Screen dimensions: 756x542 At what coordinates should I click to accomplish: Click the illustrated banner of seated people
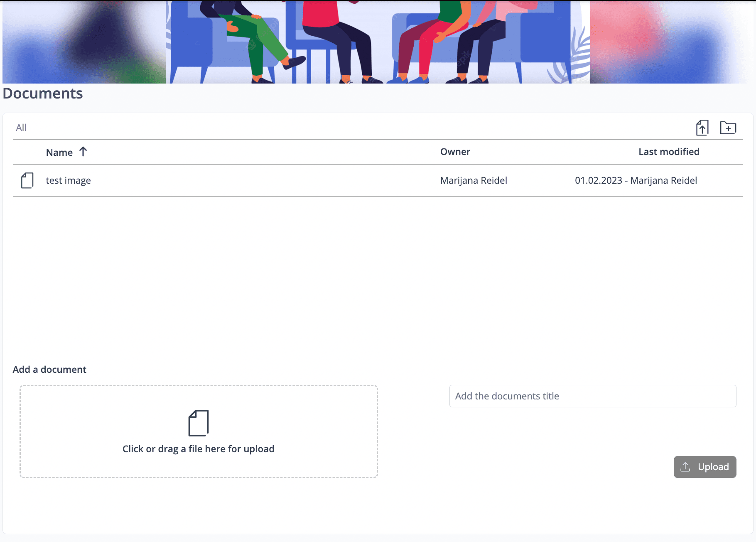click(378, 42)
